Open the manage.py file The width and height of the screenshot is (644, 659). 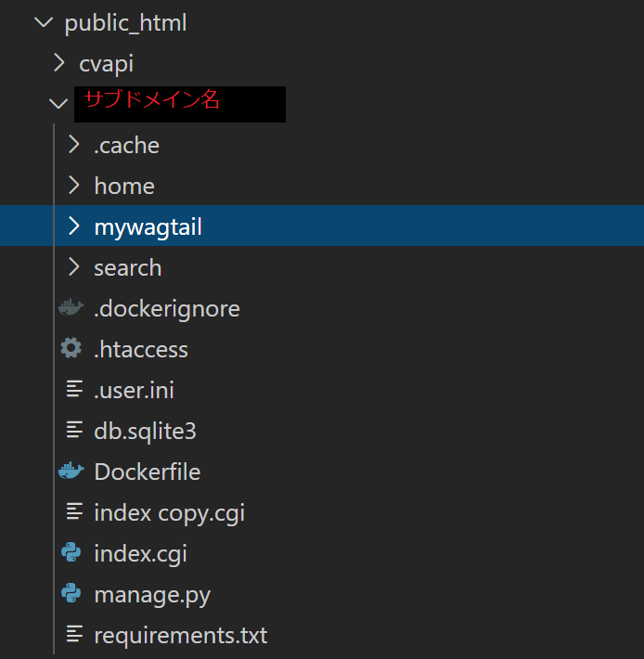152,594
